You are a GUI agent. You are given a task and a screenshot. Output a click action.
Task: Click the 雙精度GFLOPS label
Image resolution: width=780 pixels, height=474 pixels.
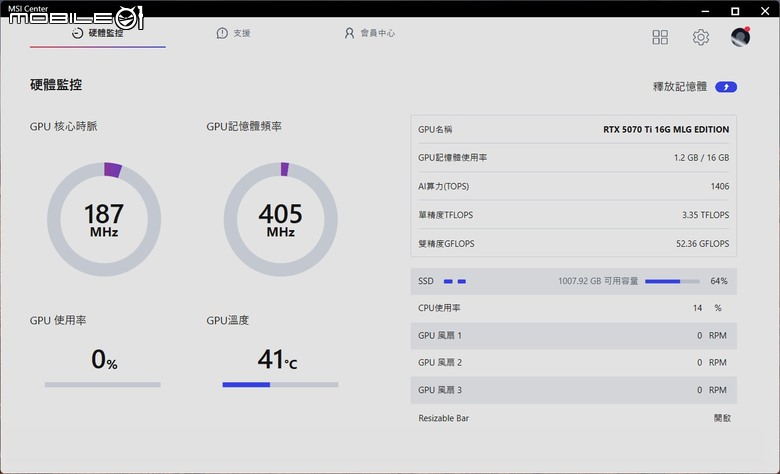pyautogui.click(x=446, y=244)
